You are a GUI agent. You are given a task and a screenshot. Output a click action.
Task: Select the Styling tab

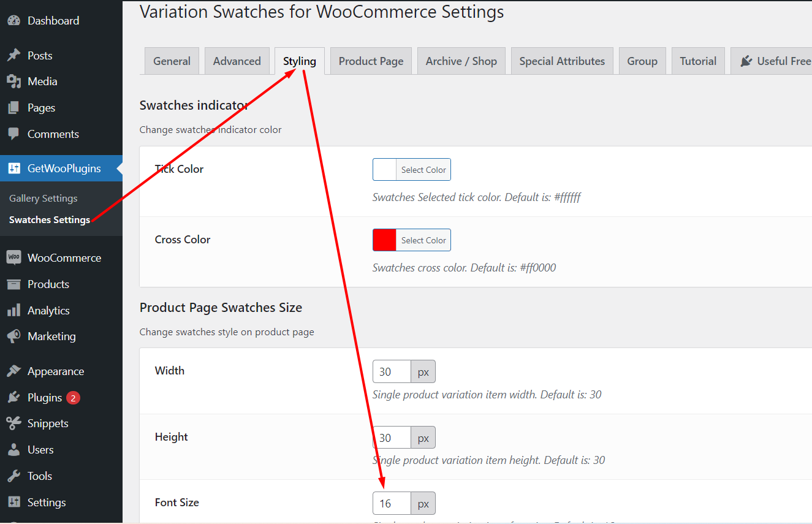coord(300,61)
